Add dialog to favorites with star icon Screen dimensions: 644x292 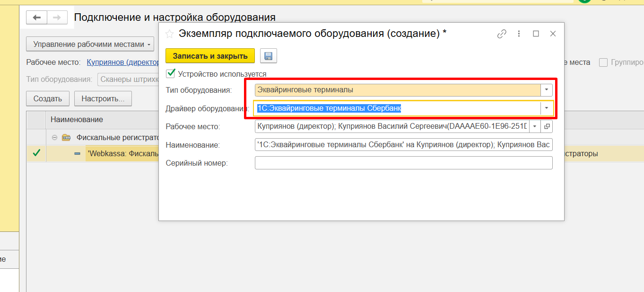(x=169, y=34)
